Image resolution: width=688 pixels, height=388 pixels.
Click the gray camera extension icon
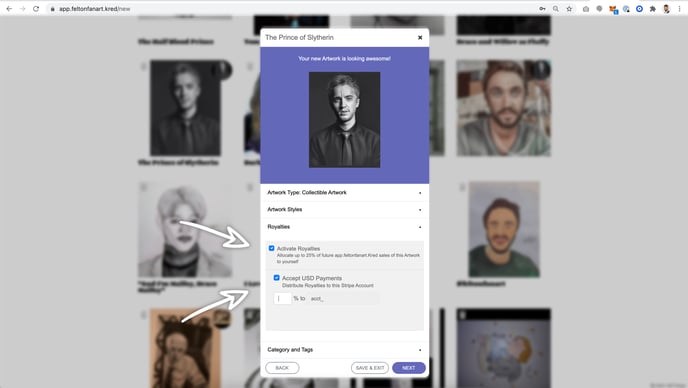pos(586,9)
